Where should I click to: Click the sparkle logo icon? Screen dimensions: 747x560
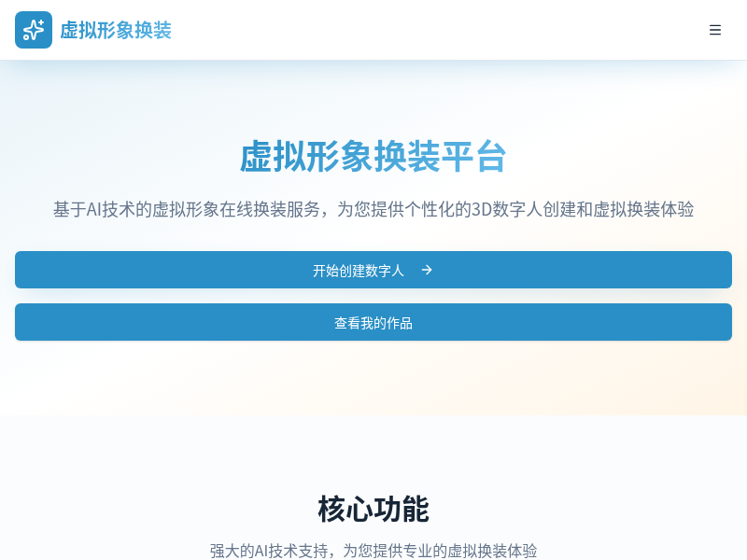click(34, 30)
